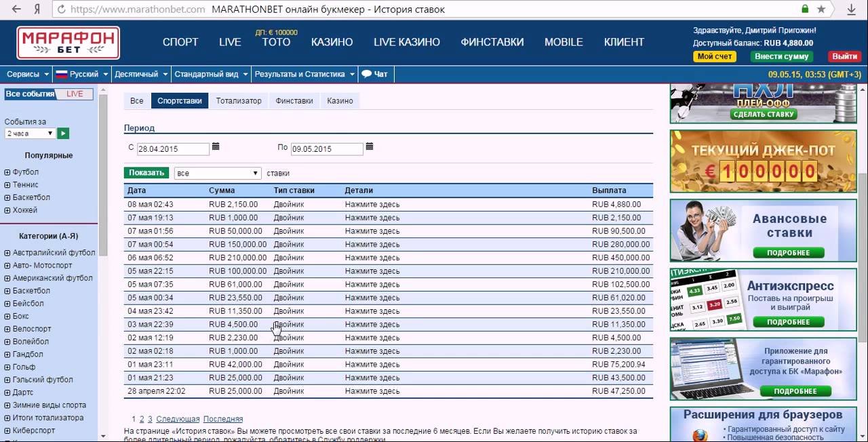Click the Марафон Бет logo
Image resolution: width=868 pixels, height=442 pixels.
68,43
